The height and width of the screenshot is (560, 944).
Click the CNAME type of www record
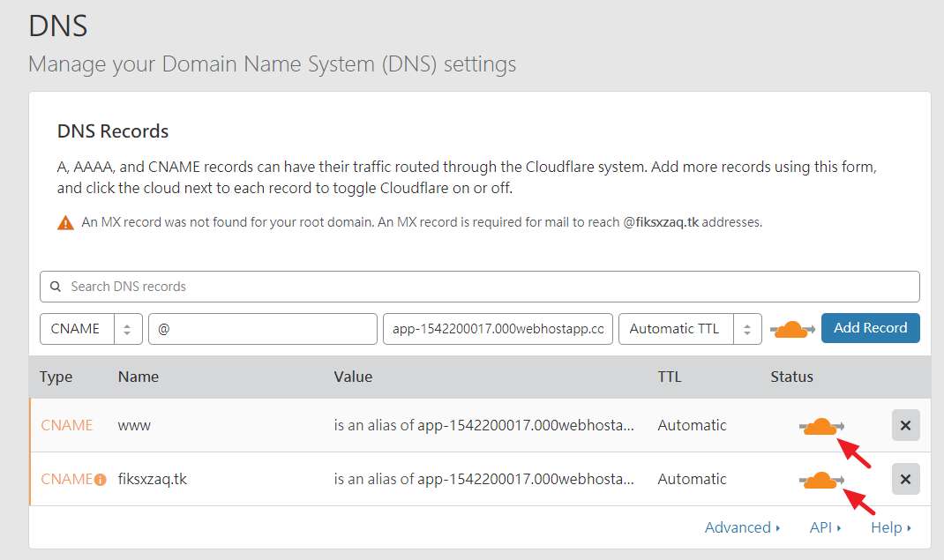67,425
